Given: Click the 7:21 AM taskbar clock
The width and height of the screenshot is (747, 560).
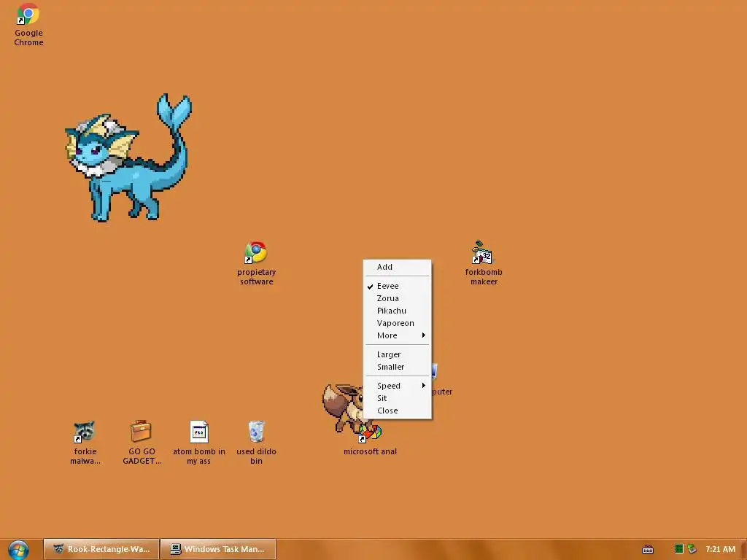Looking at the screenshot, I should [x=720, y=549].
